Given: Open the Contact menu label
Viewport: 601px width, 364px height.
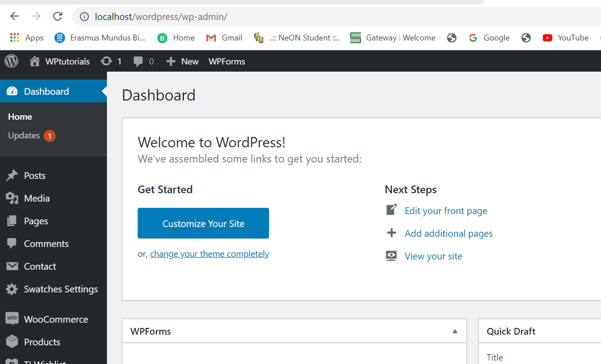Looking at the screenshot, I should (40, 266).
